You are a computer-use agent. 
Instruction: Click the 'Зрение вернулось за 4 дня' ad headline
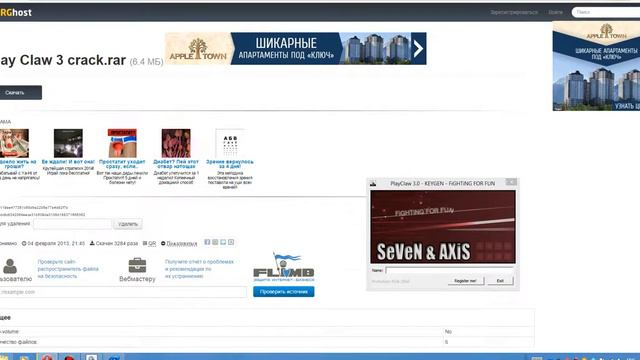[x=230, y=164]
